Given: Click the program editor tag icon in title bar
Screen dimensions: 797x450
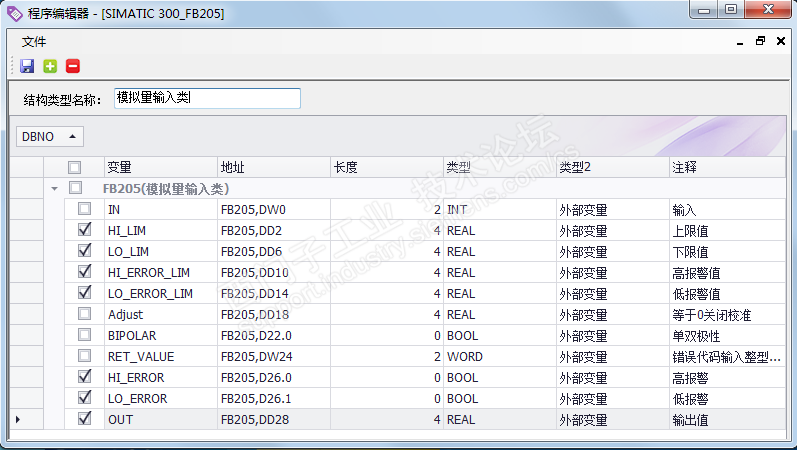Looking at the screenshot, I should [15, 14].
